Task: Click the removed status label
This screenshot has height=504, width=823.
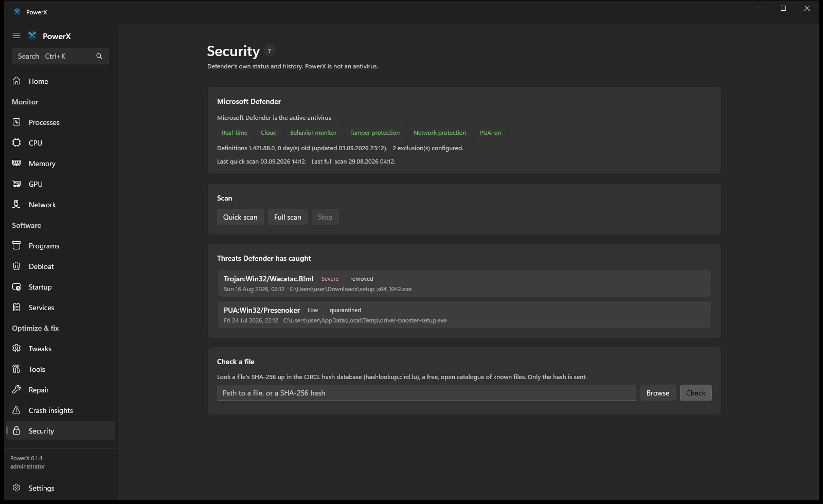Action: pos(362,279)
